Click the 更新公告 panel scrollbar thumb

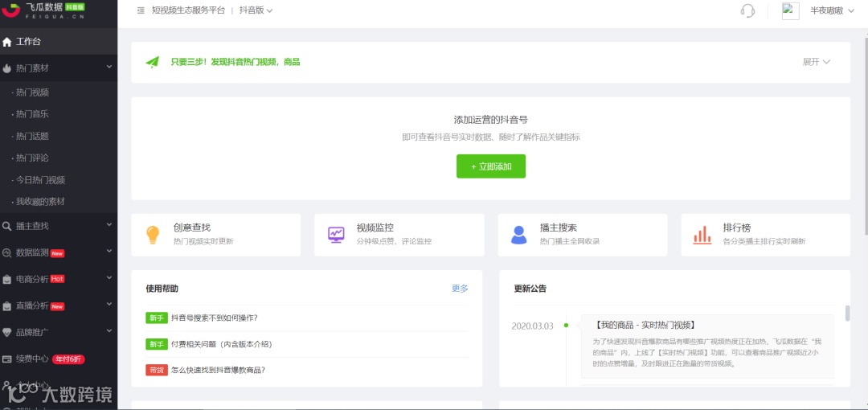pyautogui.click(x=848, y=313)
